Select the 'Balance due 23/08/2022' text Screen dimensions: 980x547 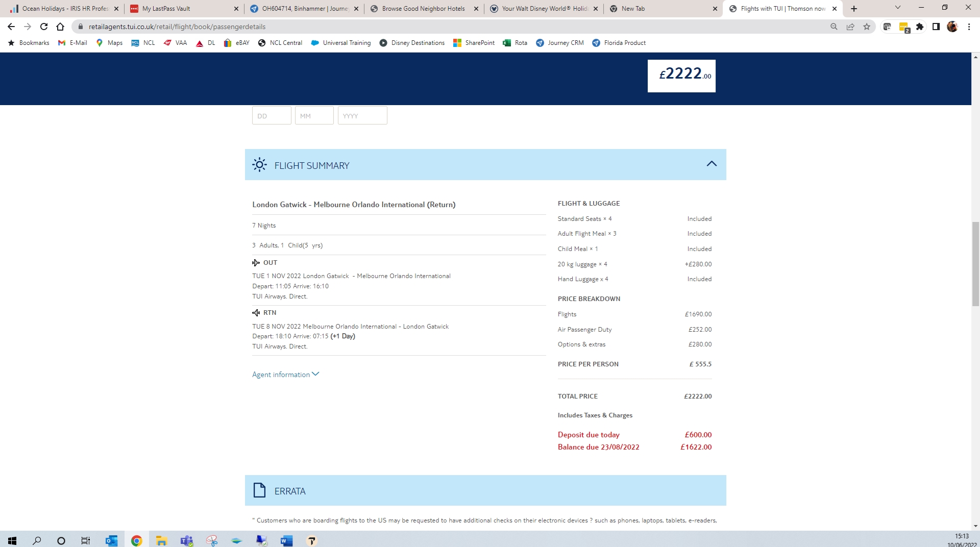598,447
